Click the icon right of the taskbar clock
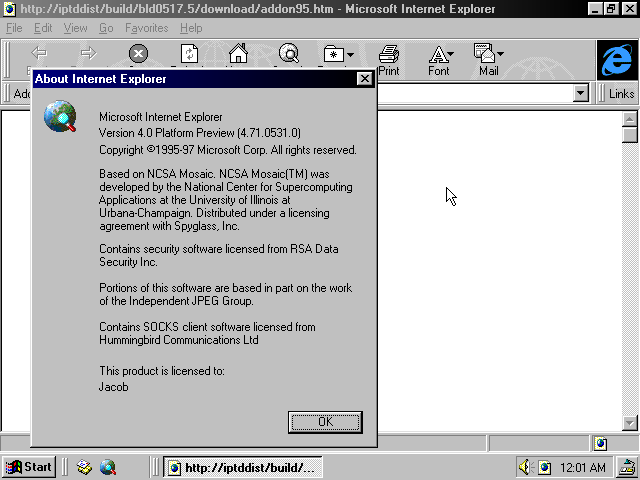The image size is (640, 480). coord(627,468)
